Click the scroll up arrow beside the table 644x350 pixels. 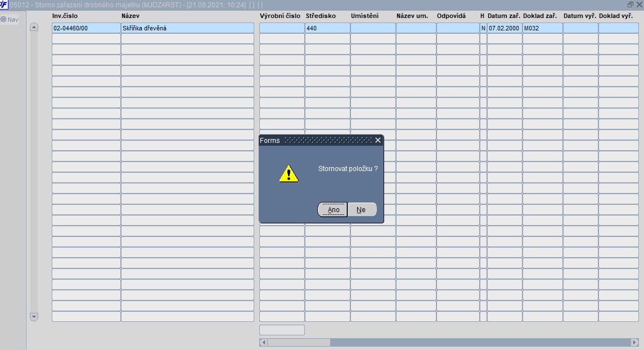[x=34, y=27]
